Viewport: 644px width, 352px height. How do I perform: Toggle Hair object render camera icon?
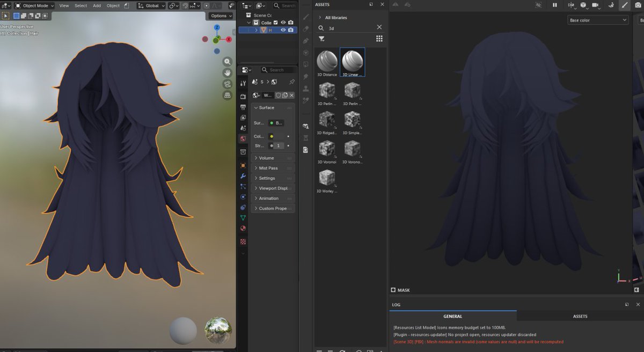coord(291,30)
